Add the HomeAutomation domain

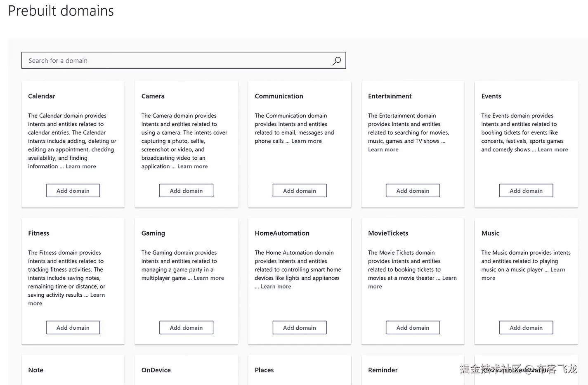[x=300, y=328]
